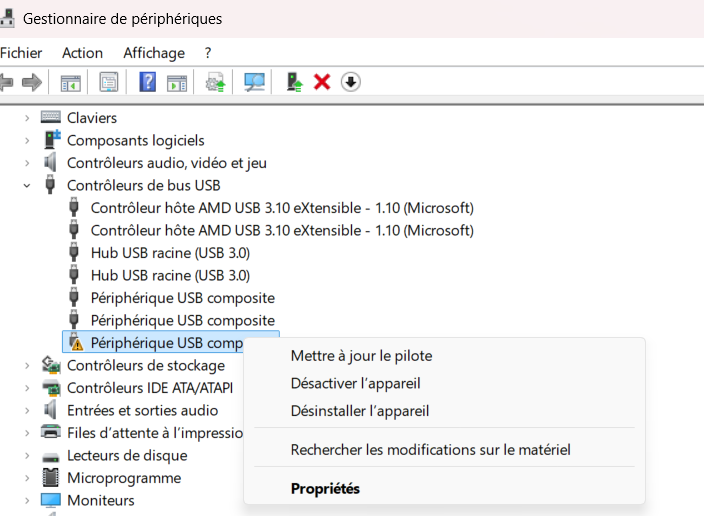Expand the Moniteurs category
The width and height of the screenshot is (704, 516).
click(x=27, y=500)
